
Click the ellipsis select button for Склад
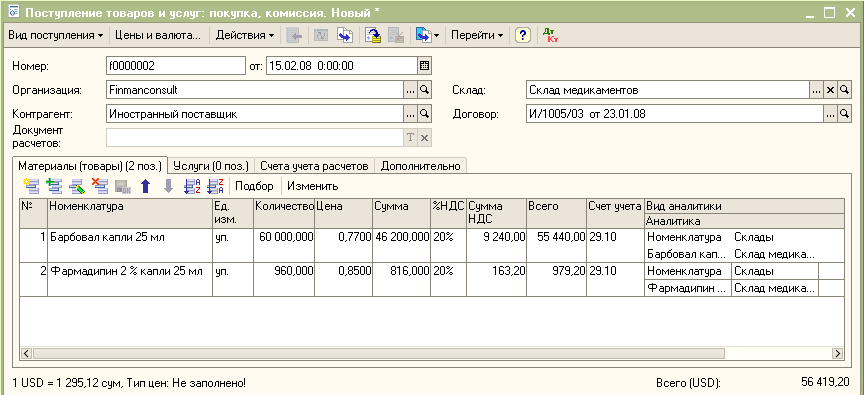[817, 90]
